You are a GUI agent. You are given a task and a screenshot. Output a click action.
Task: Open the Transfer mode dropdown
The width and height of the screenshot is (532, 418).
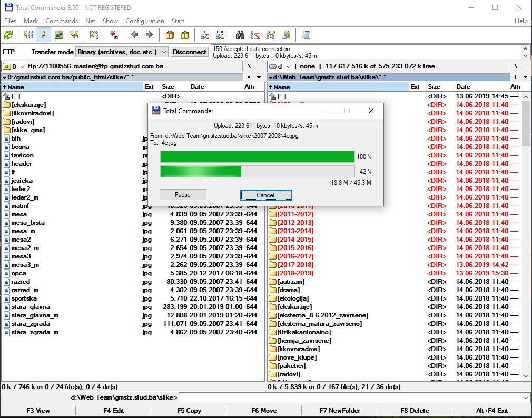pyautogui.click(x=122, y=52)
